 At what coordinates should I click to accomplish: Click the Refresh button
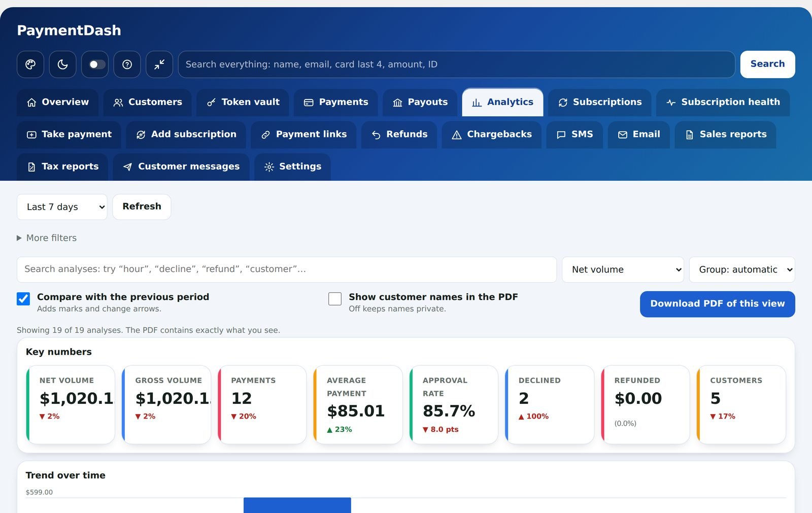142,207
